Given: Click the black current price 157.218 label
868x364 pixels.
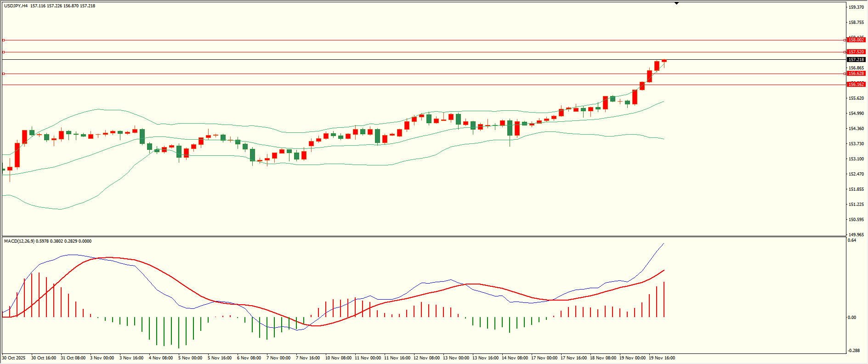Looking at the screenshot, I should (856, 60).
